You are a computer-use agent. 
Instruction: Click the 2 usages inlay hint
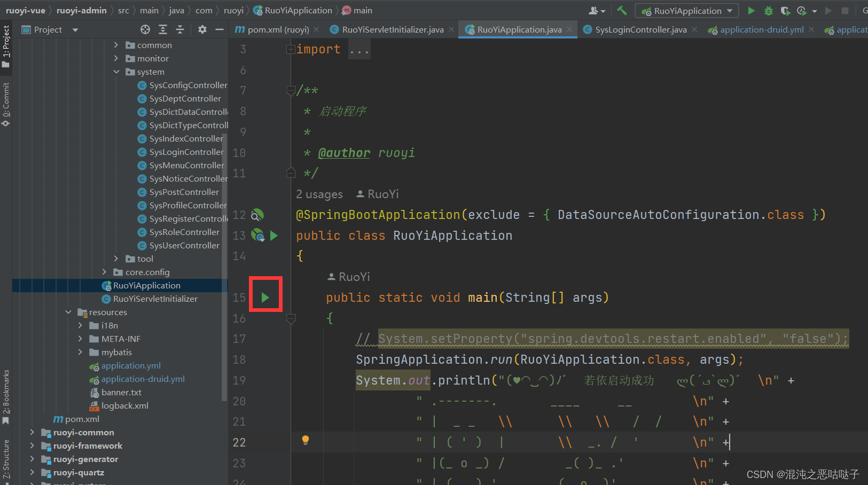click(319, 194)
